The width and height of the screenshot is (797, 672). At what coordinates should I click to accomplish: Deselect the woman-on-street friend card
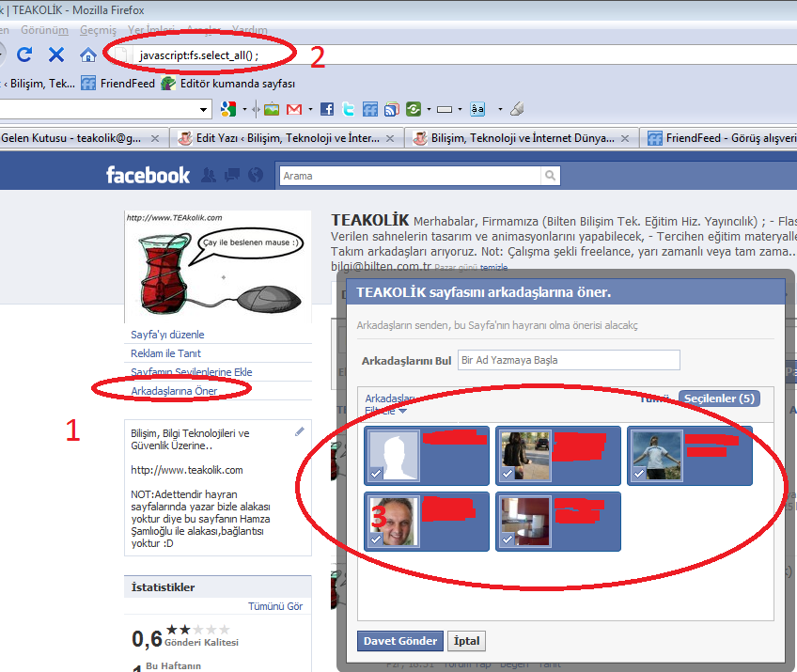pos(558,456)
